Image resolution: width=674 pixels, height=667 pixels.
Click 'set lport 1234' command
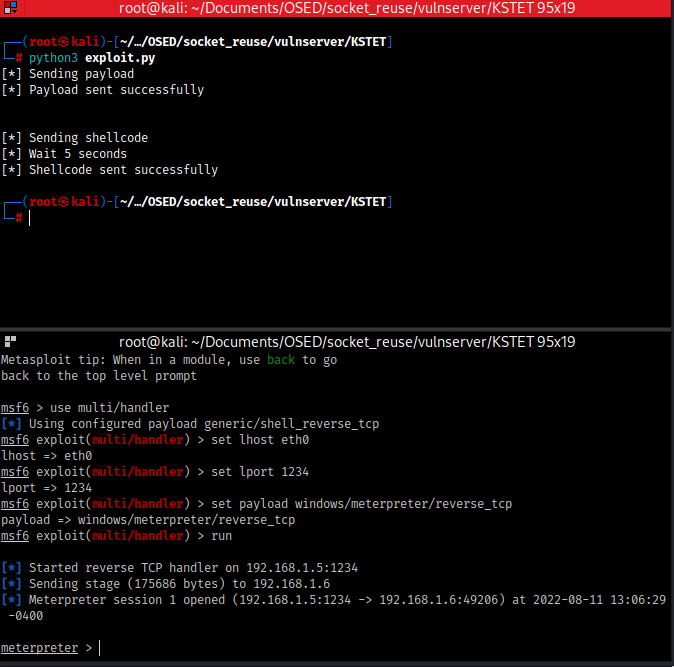[260, 472]
